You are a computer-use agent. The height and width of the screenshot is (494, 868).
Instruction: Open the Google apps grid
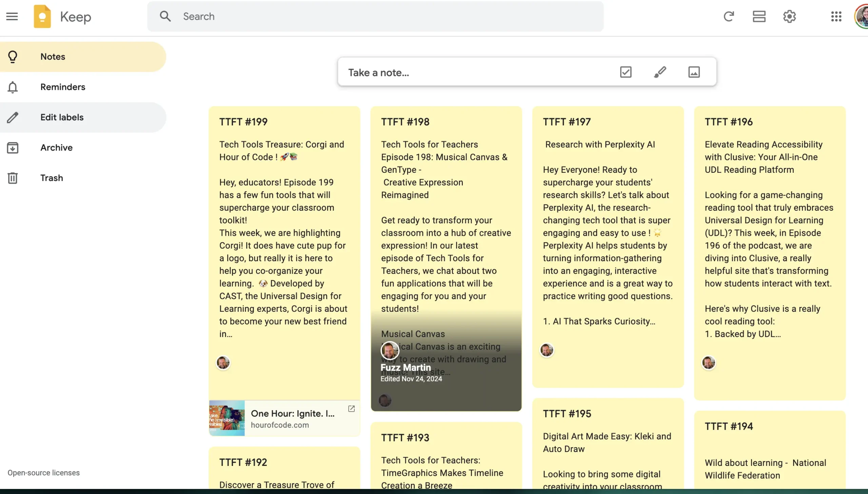[x=836, y=16]
